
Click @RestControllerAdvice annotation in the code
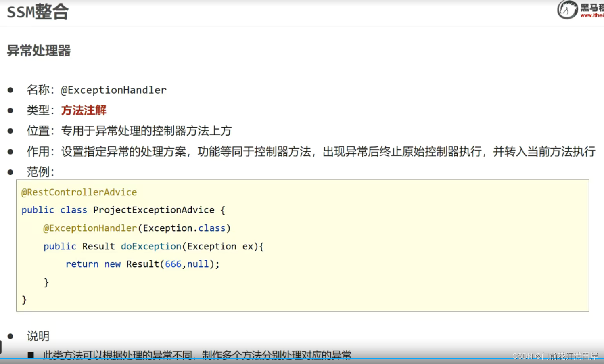pos(79,192)
